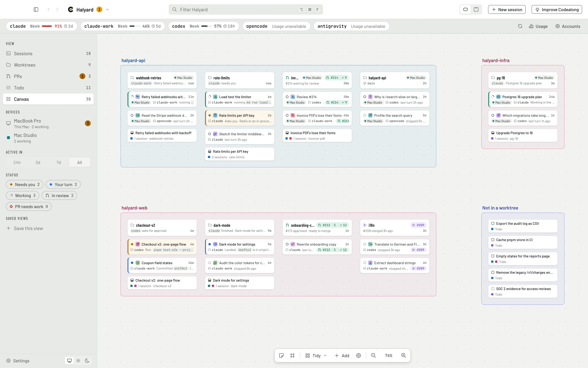Switch to the pill-shaped layout view button
The height and width of the screenshot is (368, 588).
point(465,9)
